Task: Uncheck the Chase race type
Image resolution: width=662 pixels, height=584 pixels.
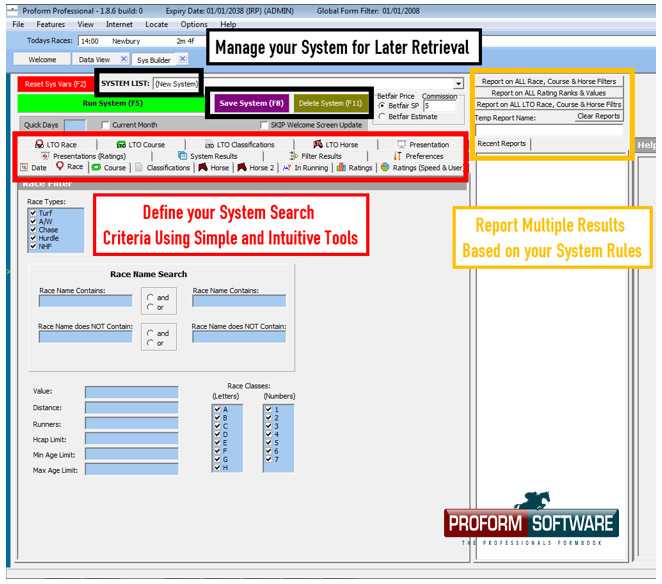Action: coord(33,230)
